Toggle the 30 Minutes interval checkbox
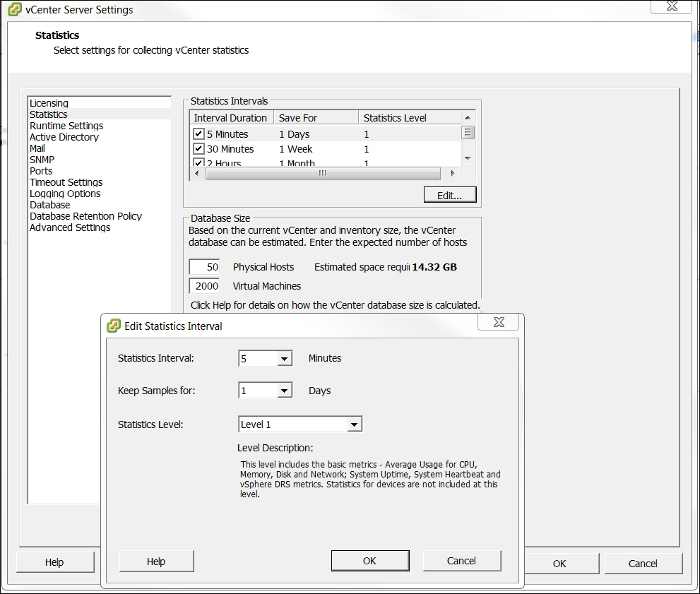Screen dimensions: 700x594 pos(198,148)
